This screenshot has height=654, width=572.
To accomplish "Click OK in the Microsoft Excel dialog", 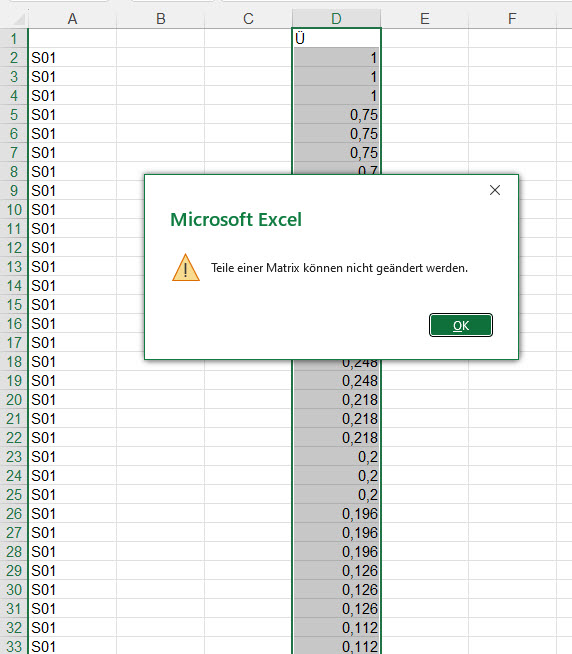I will (461, 325).
